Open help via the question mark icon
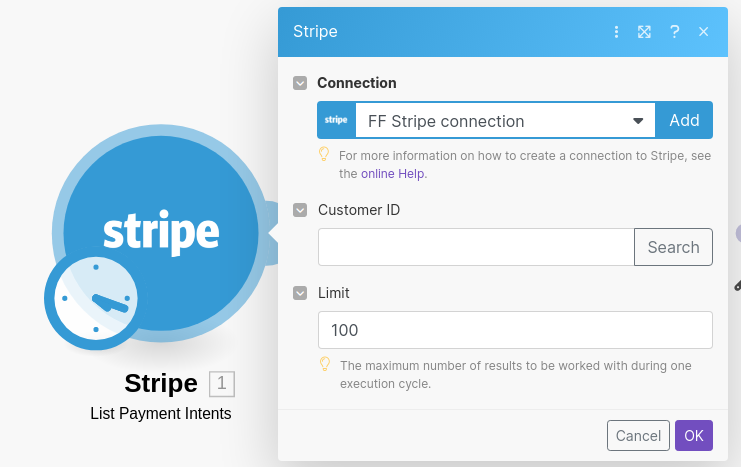This screenshot has width=741, height=467. point(675,32)
